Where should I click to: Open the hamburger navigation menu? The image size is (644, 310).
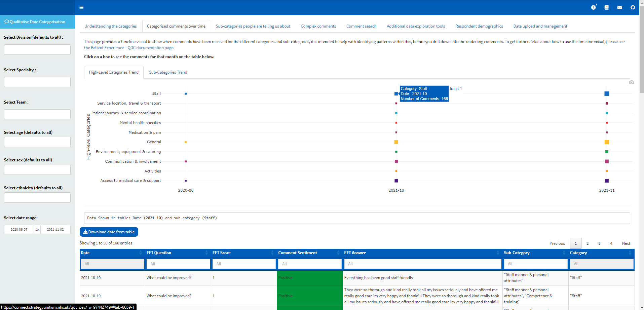[81, 7]
